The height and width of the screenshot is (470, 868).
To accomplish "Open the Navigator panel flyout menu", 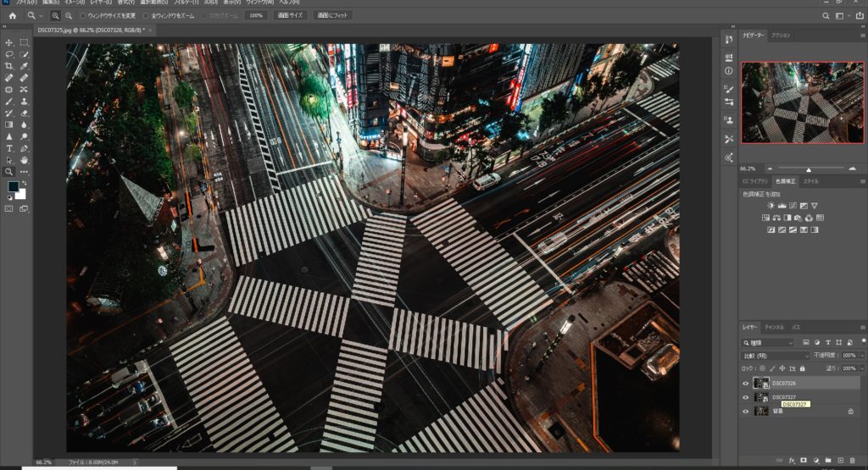I will [x=862, y=36].
